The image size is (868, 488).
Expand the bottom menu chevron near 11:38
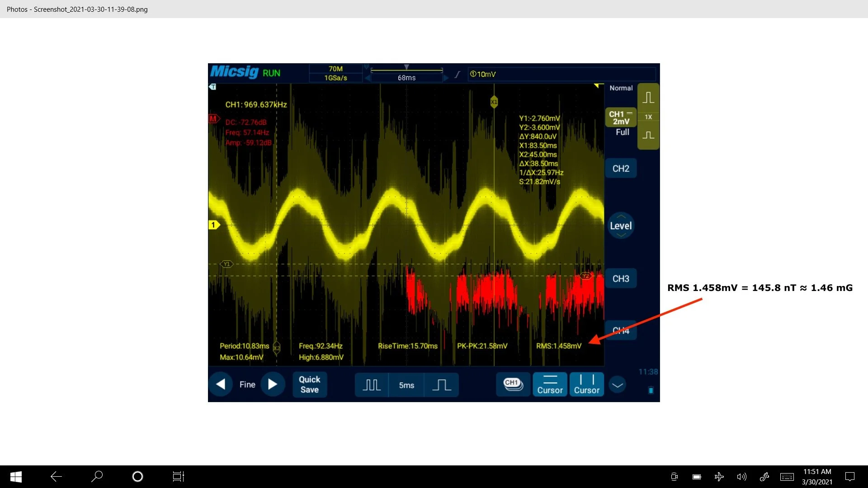(617, 385)
